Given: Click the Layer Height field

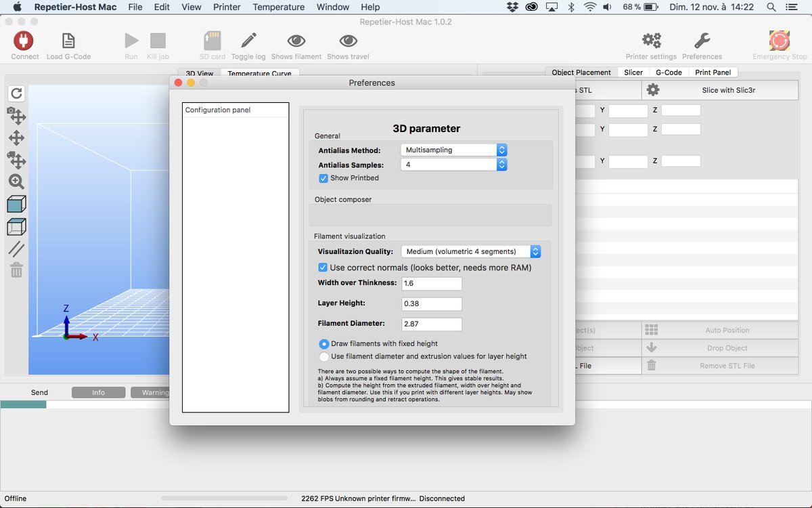Looking at the screenshot, I should pyautogui.click(x=432, y=304).
